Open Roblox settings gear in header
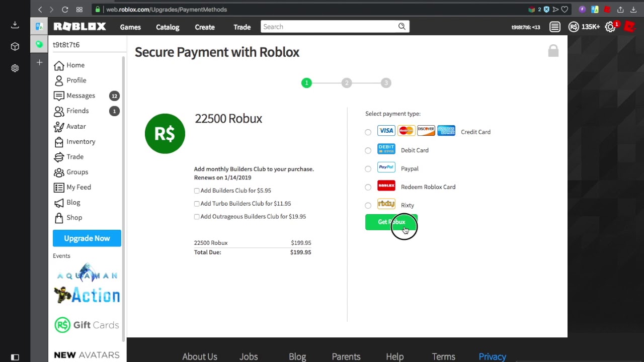Image resolution: width=644 pixels, height=362 pixels. (x=610, y=27)
